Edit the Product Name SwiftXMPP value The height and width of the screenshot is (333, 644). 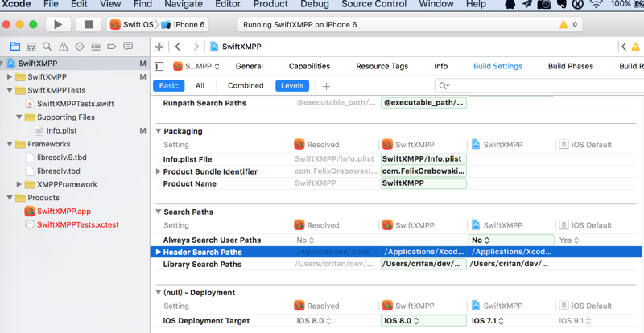pyautogui.click(x=423, y=183)
